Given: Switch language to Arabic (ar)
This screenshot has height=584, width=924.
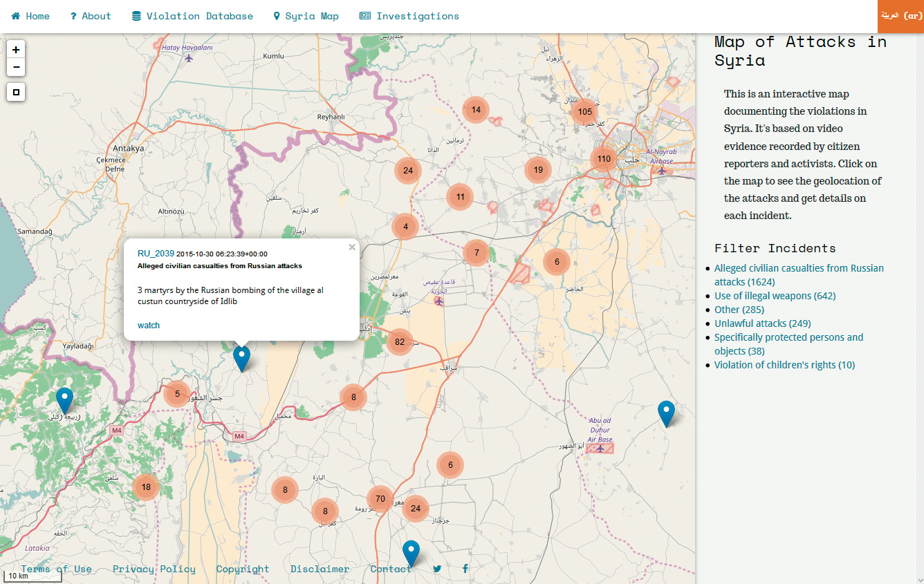Looking at the screenshot, I should pyautogui.click(x=900, y=16).
